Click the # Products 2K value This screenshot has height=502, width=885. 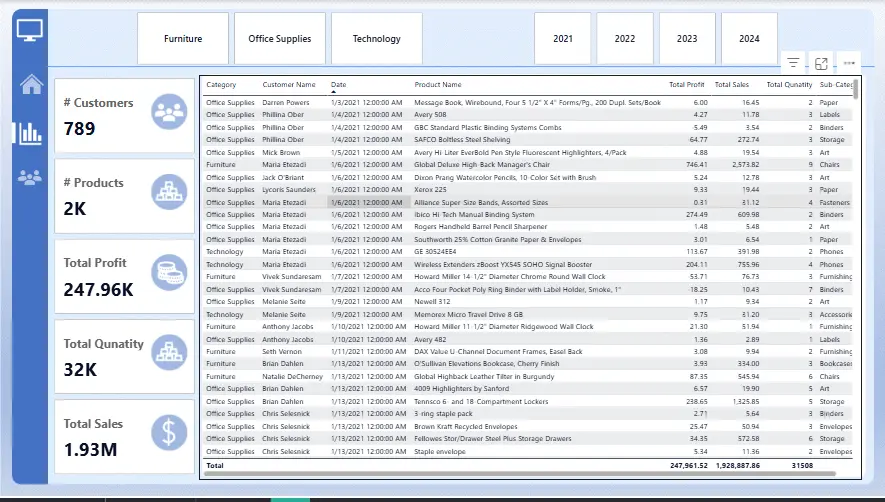coord(75,209)
